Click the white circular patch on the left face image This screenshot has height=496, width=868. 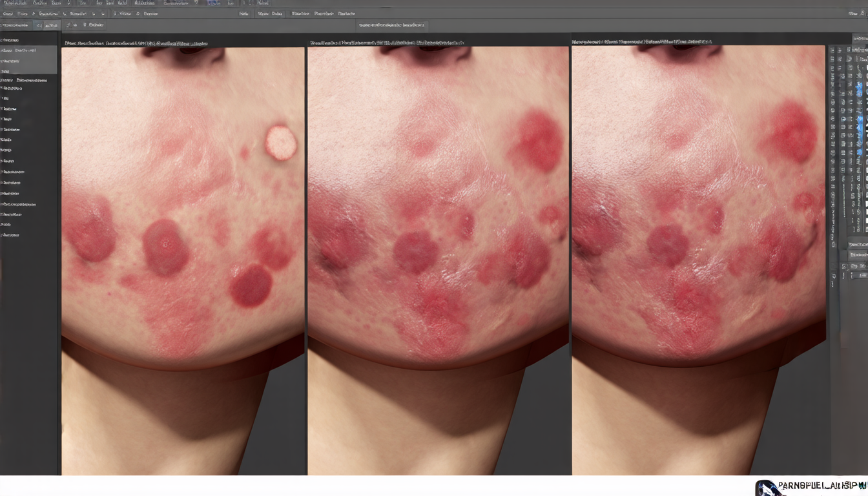[280, 142]
